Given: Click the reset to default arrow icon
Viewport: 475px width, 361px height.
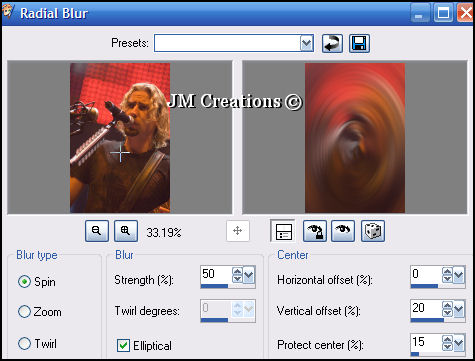Looking at the screenshot, I should [332, 43].
